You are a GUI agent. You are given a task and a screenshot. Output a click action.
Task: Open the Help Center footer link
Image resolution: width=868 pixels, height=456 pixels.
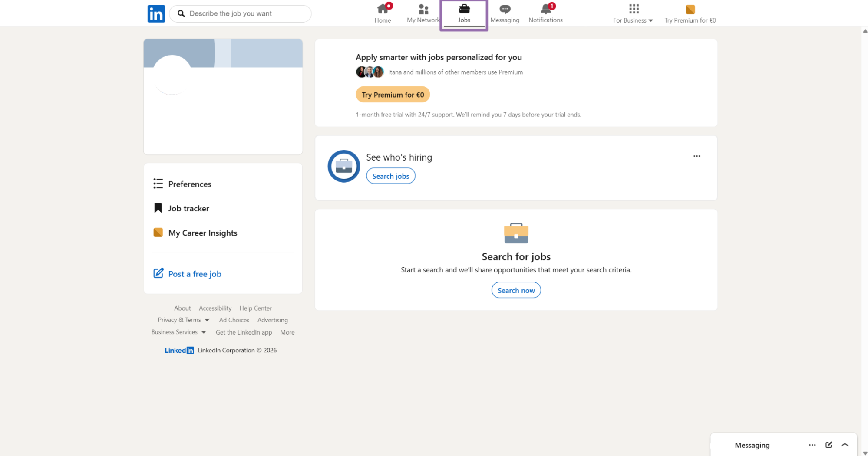[255, 308]
